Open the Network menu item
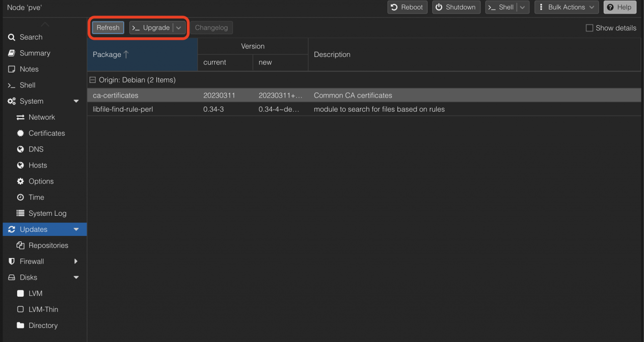Image resolution: width=644 pixels, height=342 pixels. click(x=44, y=117)
